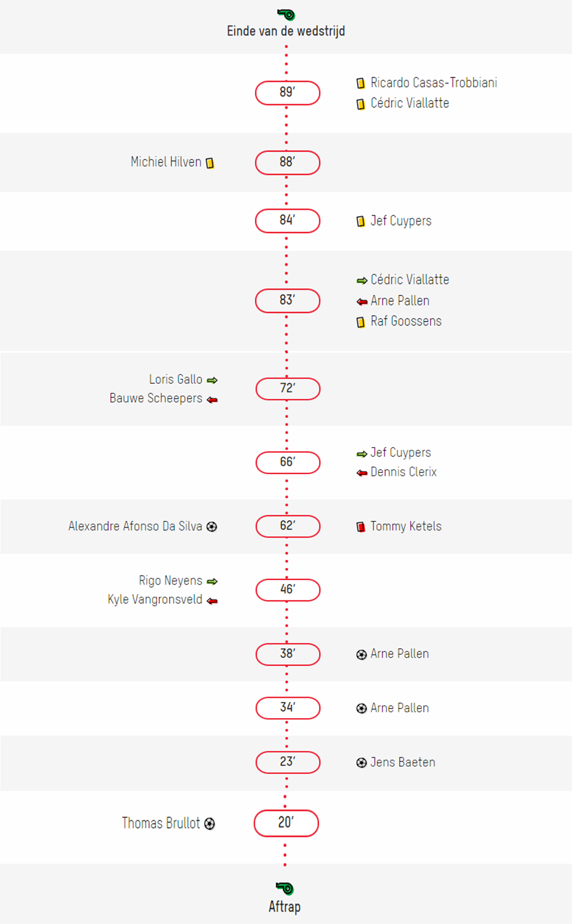Open player Bauwe Scheepers
Screen dimensions: 572x924
[x=156, y=398]
